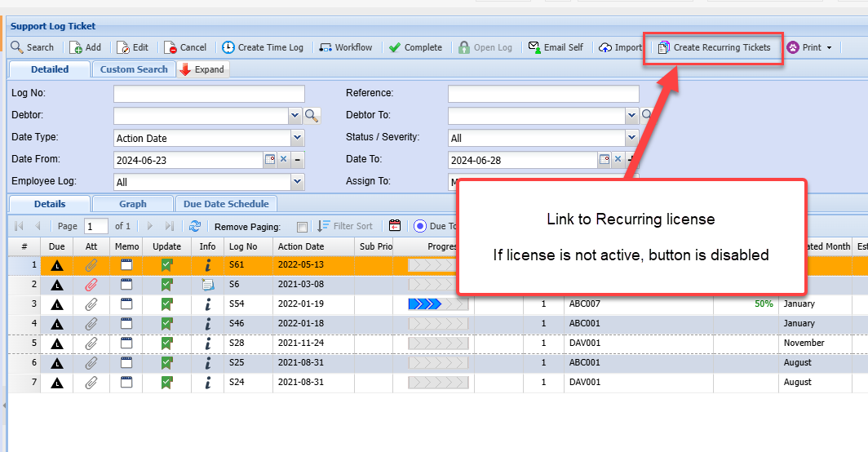Click the page number field
Image resolution: width=868 pixels, height=452 pixels.
[x=95, y=226]
